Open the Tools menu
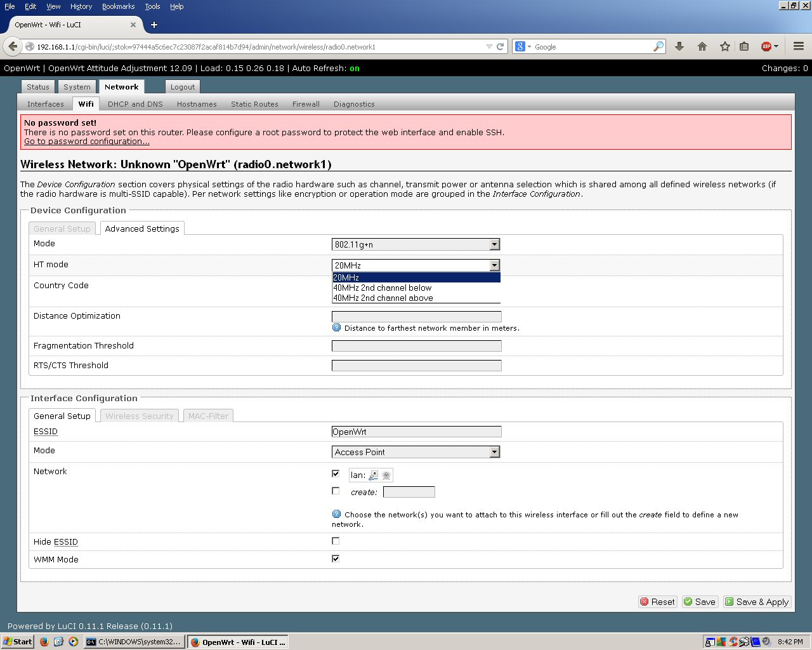812x650 pixels. click(152, 6)
